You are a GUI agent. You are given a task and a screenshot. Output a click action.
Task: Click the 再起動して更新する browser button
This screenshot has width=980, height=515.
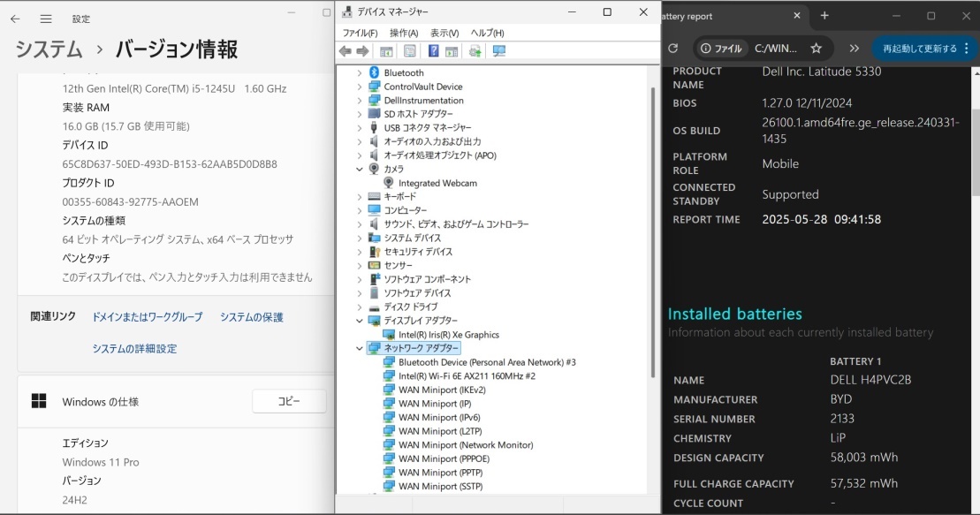coord(924,48)
